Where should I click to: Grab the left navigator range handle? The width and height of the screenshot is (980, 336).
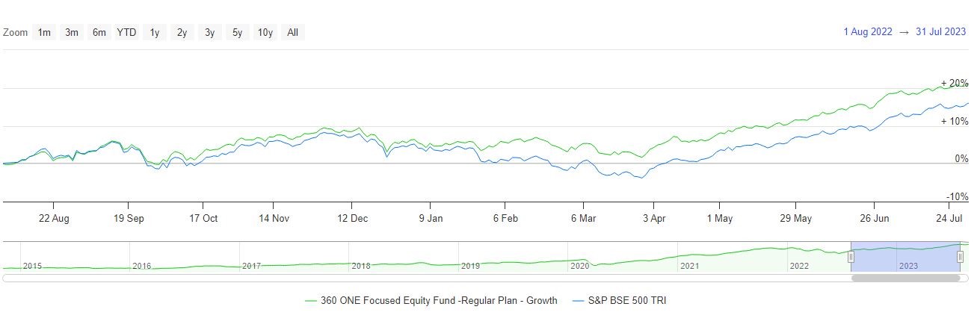tap(851, 257)
